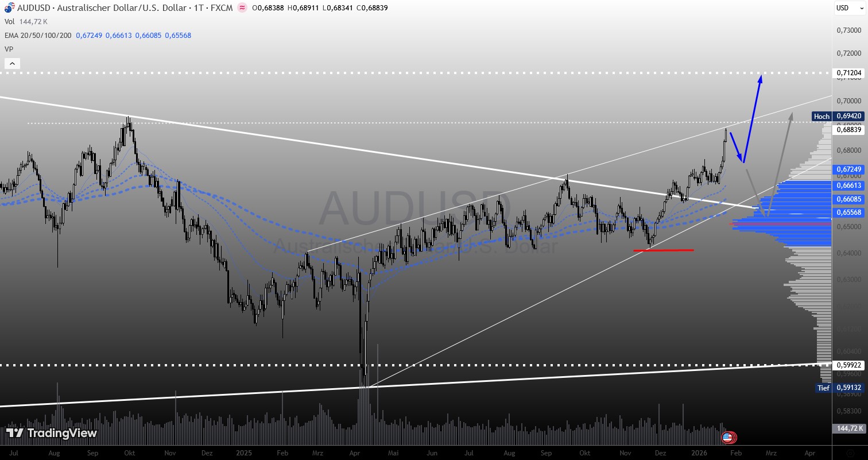Viewport: 868px width, 460px height.
Task: Click the Tief low price label
Action: tap(823, 388)
